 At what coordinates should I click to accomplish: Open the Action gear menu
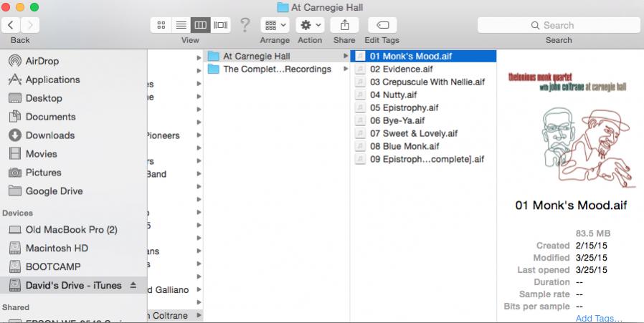point(310,25)
